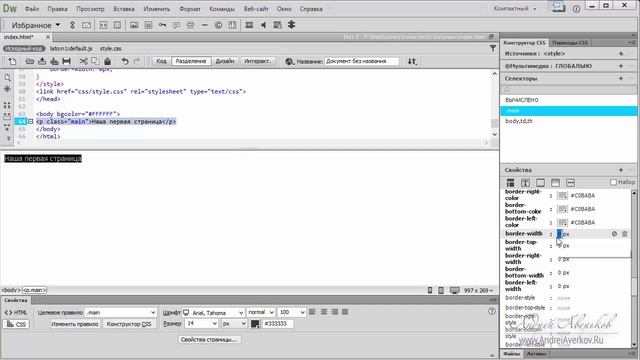Click the preview in browser globe icon

[x=289, y=61]
